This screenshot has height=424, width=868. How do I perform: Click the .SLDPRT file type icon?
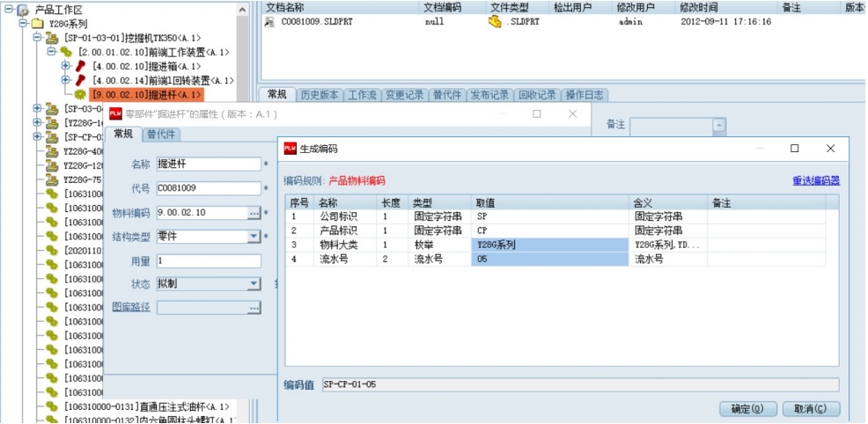click(495, 21)
